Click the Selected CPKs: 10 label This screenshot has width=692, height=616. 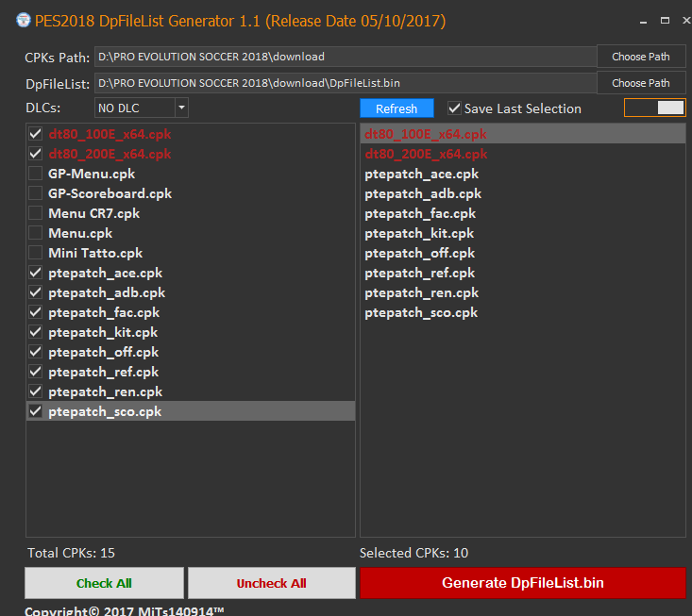pos(414,553)
